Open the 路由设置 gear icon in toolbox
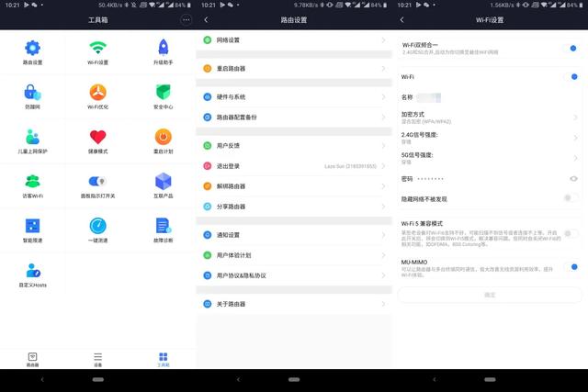The width and height of the screenshot is (588, 392). click(x=33, y=48)
